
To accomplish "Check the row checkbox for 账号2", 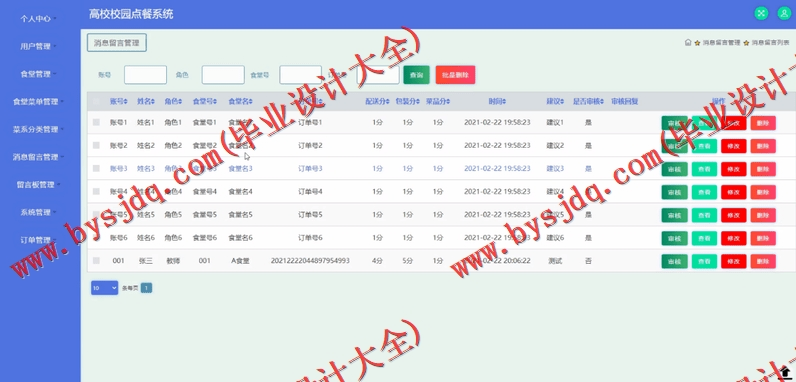I will (96, 145).
